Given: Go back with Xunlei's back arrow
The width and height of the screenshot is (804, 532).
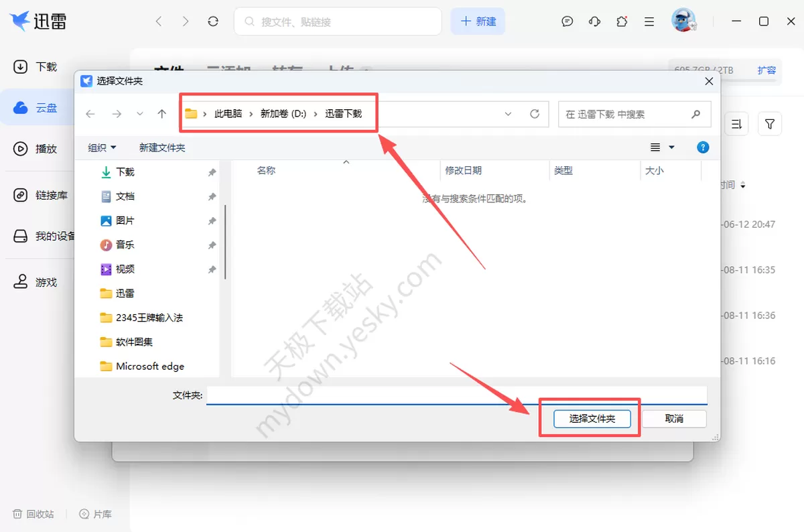Looking at the screenshot, I should [x=159, y=21].
